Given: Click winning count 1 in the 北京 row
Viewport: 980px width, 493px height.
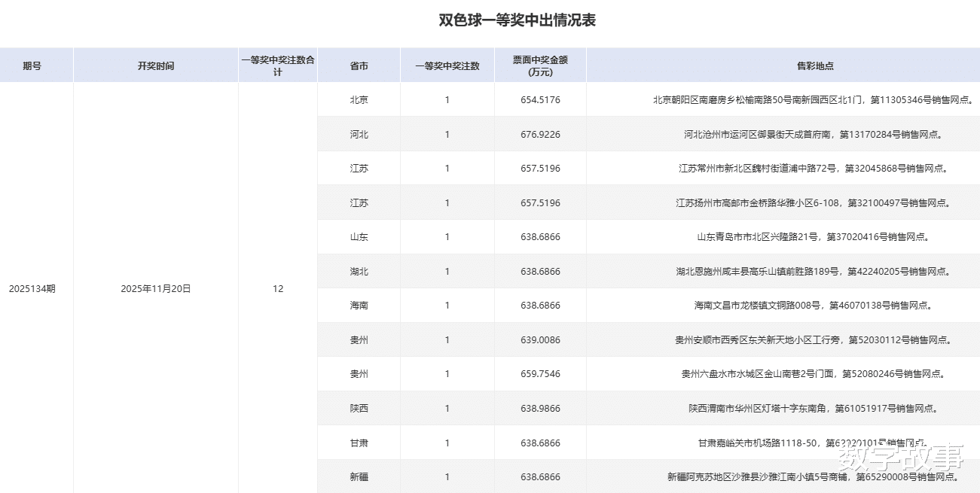Looking at the screenshot, I should tap(447, 99).
